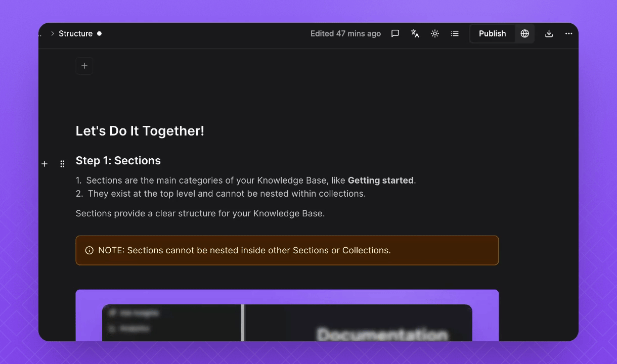Open the comments speech-bubble icon
The height and width of the screenshot is (364, 617).
[x=395, y=33]
